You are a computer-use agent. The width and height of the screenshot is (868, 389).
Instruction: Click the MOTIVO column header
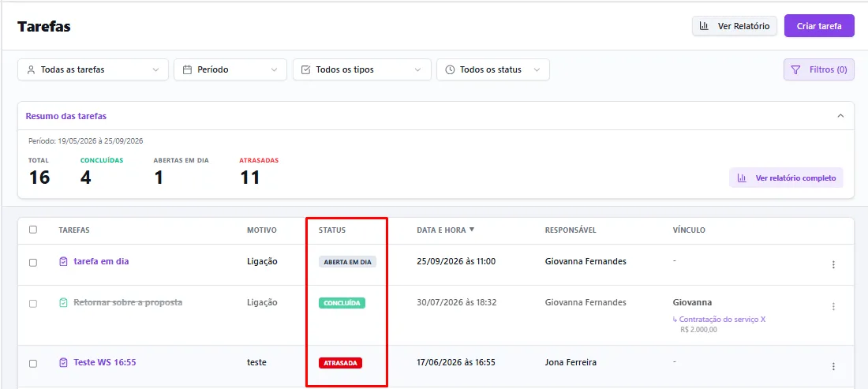(262, 230)
